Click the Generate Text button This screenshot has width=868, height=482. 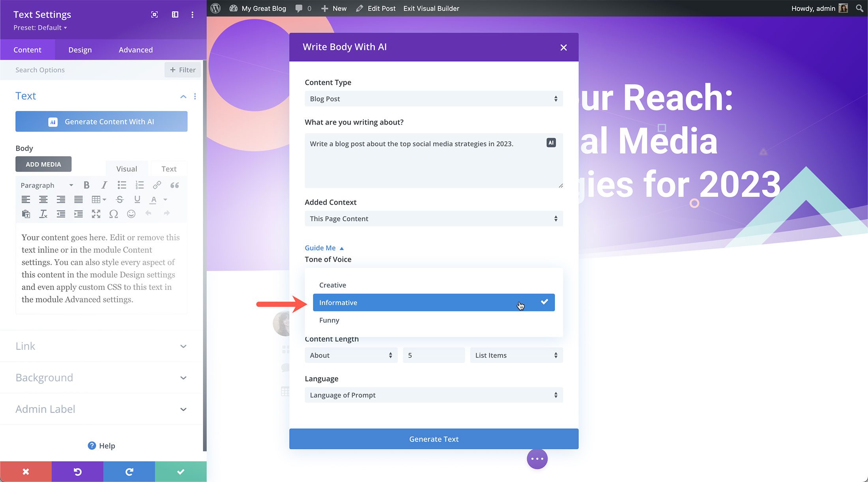click(434, 439)
